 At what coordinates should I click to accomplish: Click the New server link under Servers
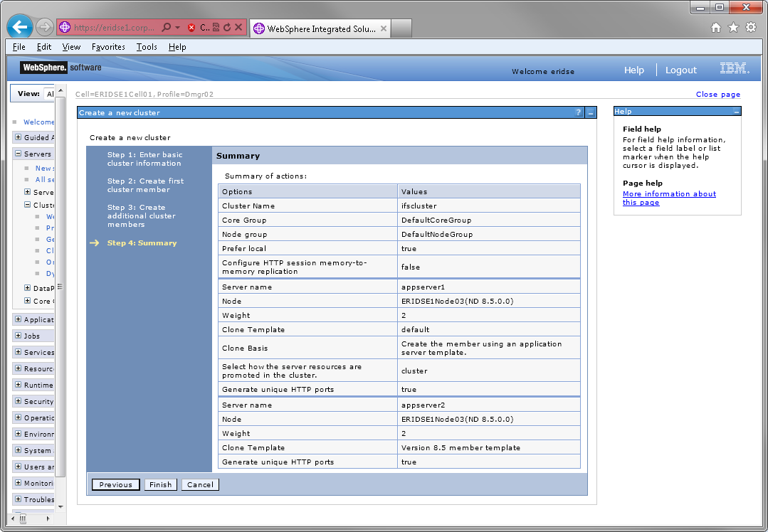click(x=45, y=168)
